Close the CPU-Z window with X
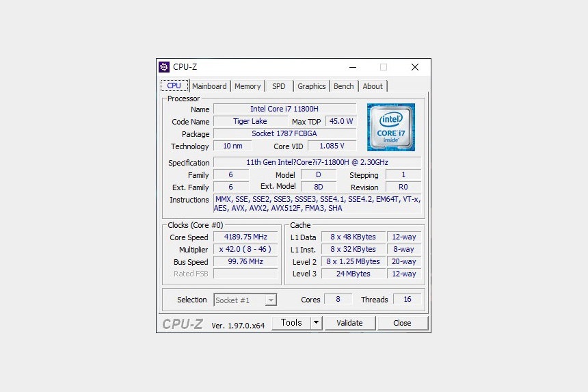588x392 pixels. (x=415, y=67)
